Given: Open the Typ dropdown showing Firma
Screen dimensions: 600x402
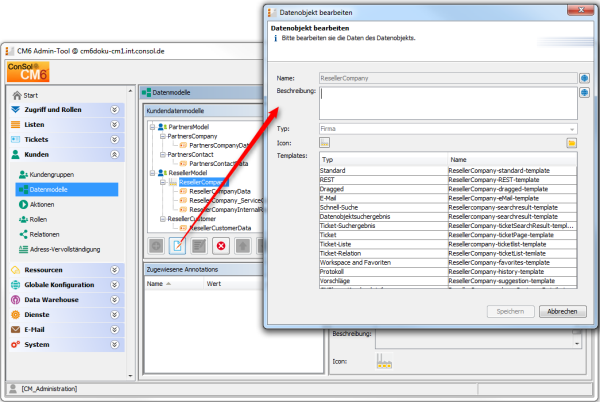Looking at the screenshot, I should click(x=448, y=129).
